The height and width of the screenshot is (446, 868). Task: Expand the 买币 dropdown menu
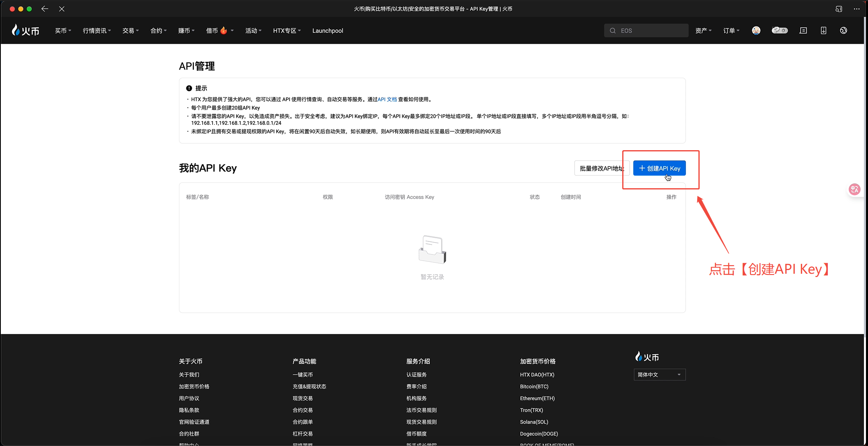click(x=63, y=31)
